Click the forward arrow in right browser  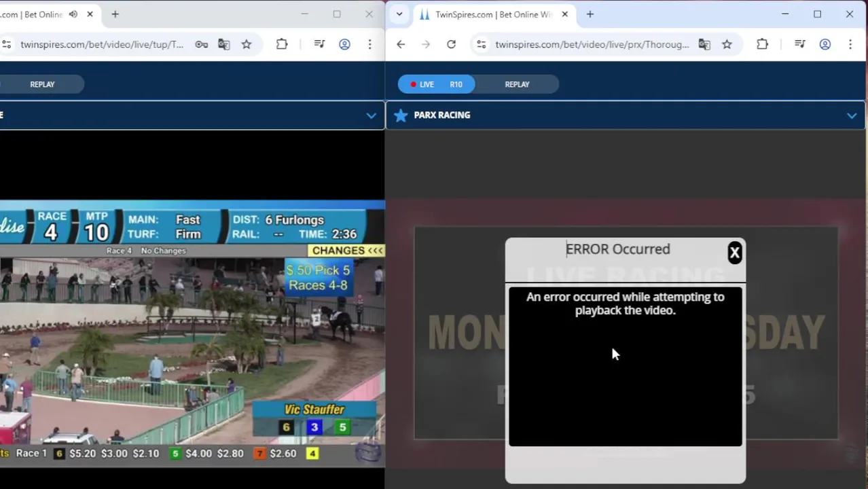point(426,44)
